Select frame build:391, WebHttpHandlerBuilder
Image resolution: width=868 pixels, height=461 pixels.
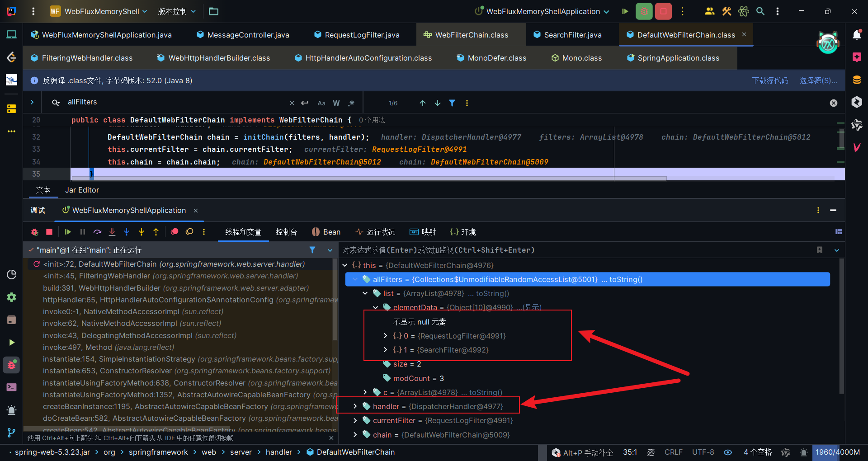176,288
